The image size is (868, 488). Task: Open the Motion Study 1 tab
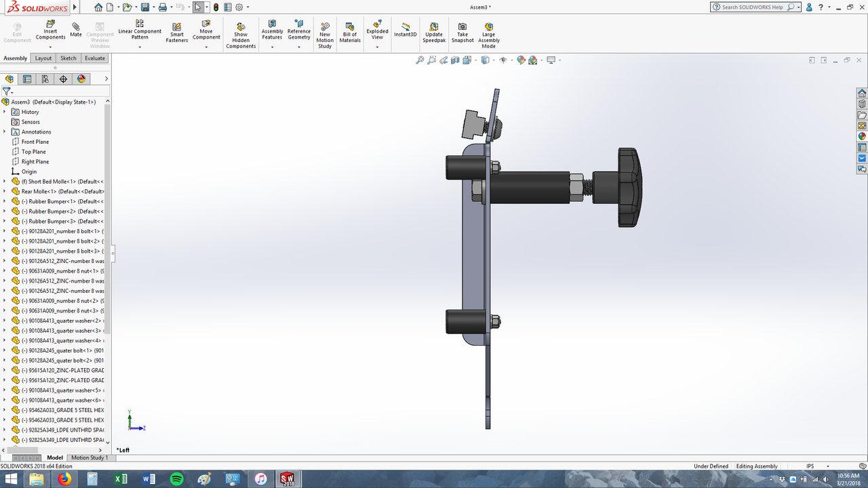pos(90,457)
